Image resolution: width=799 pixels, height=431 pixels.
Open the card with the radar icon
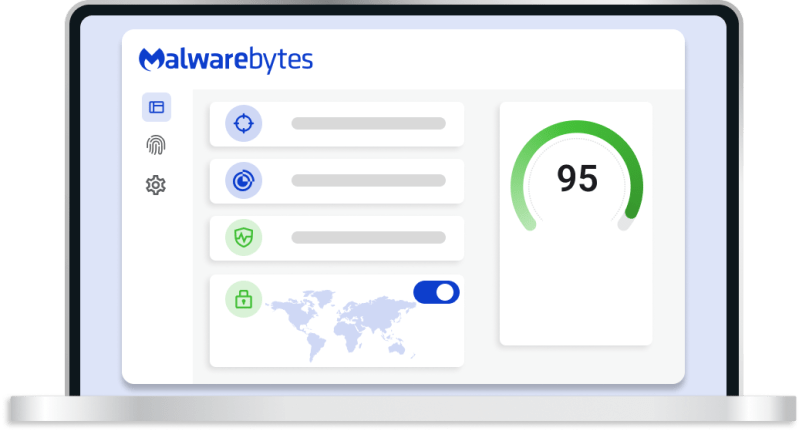coord(337,181)
